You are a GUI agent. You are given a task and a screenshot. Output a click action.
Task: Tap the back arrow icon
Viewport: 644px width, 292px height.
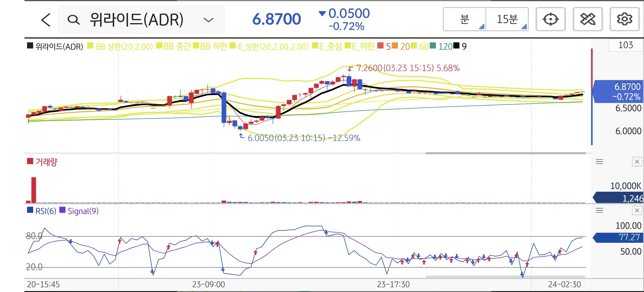pyautogui.click(x=46, y=20)
